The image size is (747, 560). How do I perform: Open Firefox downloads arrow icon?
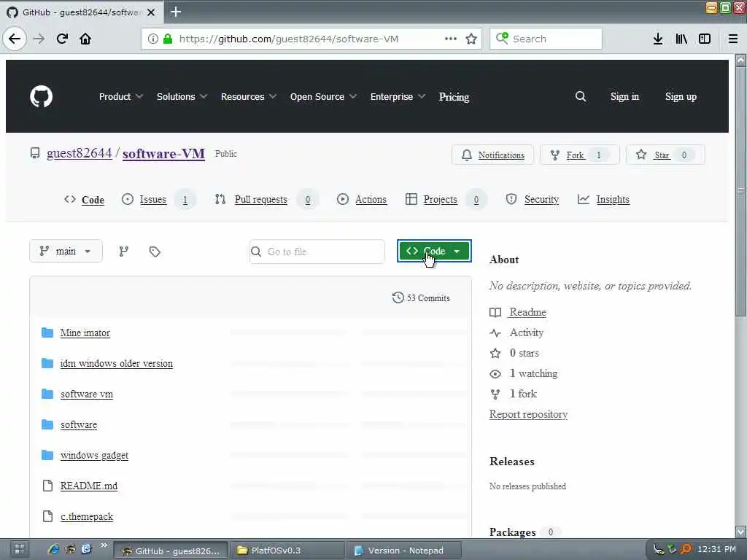click(x=658, y=39)
